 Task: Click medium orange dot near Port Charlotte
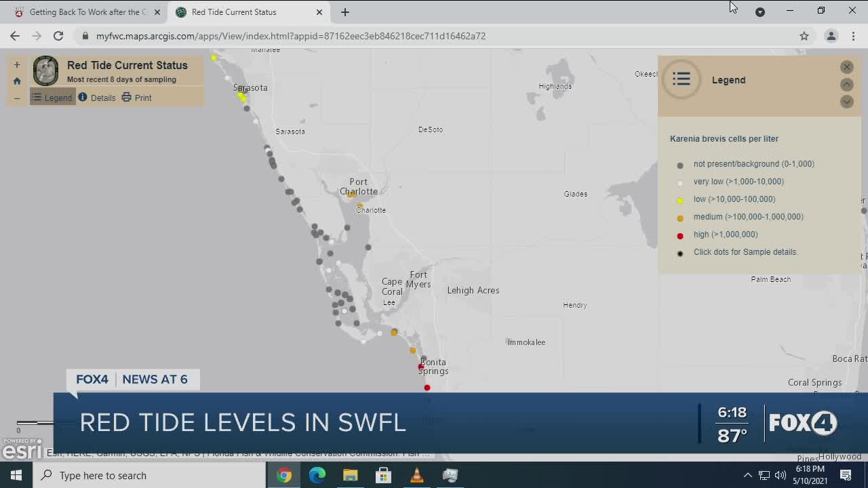pos(351,195)
